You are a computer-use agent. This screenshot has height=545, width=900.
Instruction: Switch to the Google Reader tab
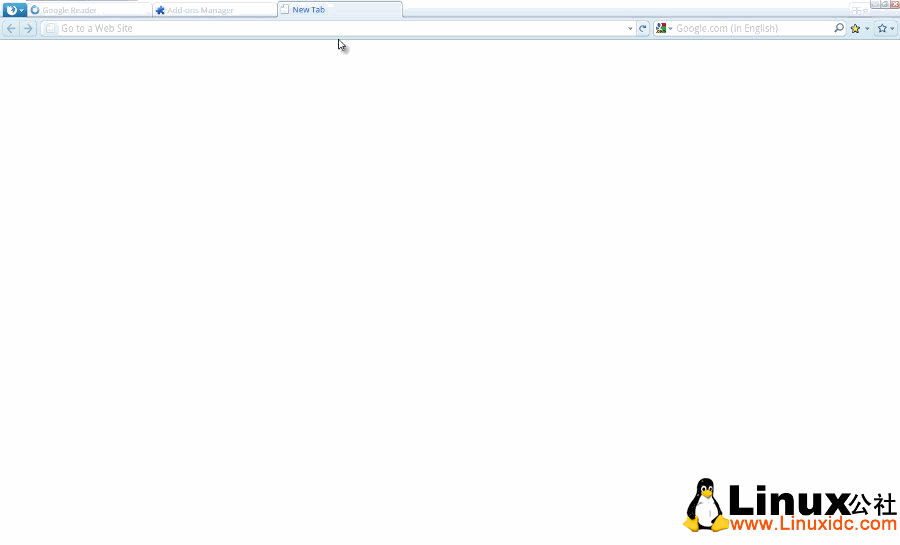[x=90, y=10]
